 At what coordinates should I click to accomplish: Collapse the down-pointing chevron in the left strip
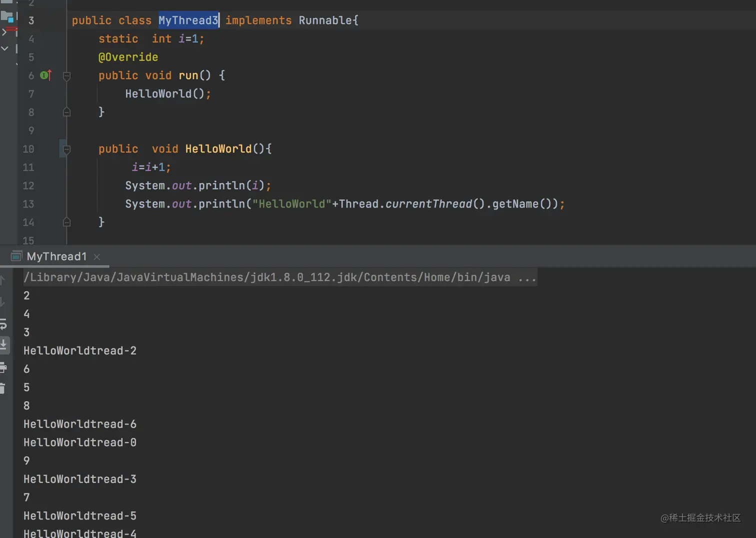click(4, 48)
